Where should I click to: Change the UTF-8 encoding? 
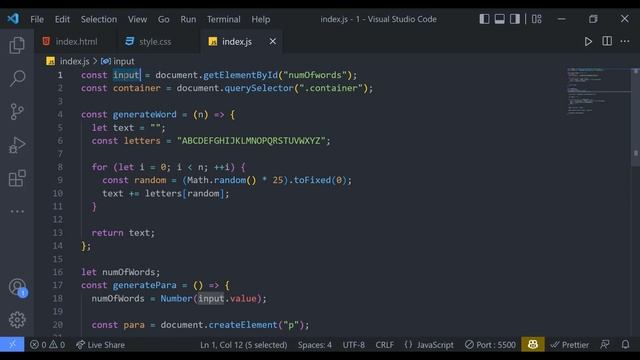click(x=353, y=345)
